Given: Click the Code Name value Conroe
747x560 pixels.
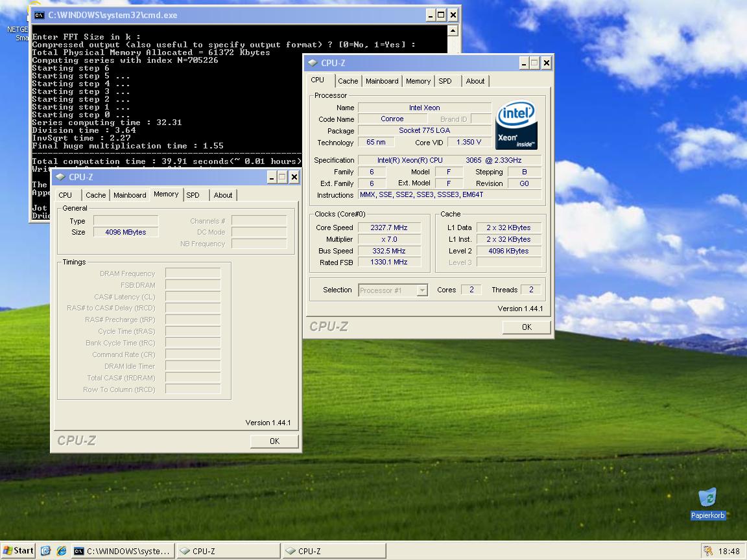Looking at the screenshot, I should point(392,119).
